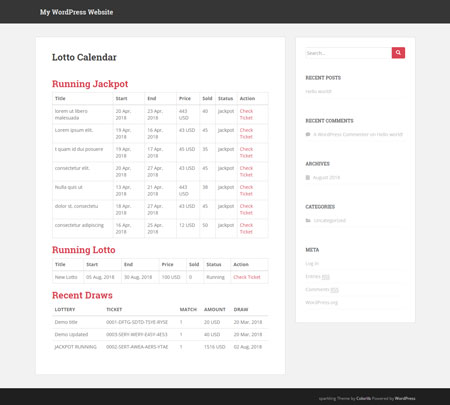Open the Uncategorized category link
The image size is (450, 405).
330,220
